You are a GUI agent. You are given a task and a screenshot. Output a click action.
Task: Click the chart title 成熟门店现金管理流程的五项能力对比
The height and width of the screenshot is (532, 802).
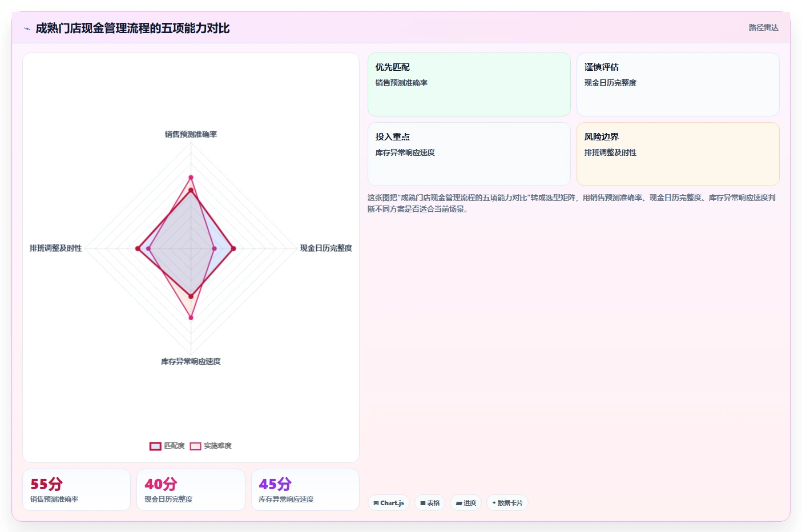point(132,28)
